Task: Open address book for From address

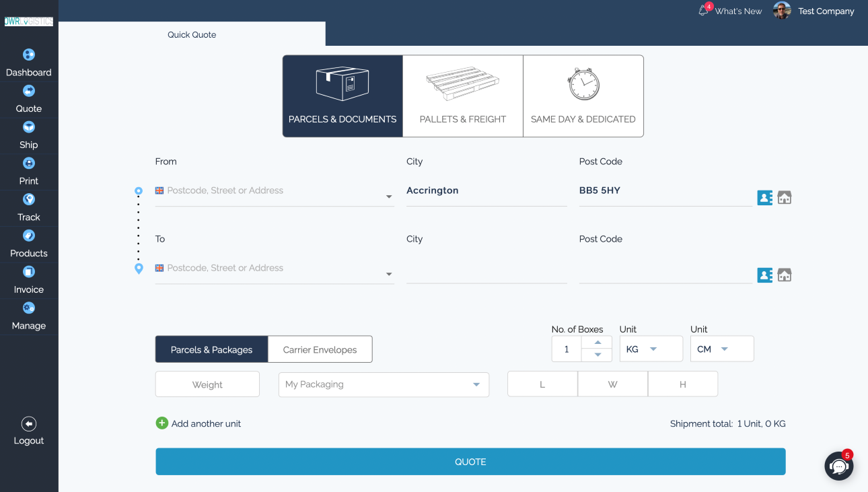Action: tap(764, 198)
